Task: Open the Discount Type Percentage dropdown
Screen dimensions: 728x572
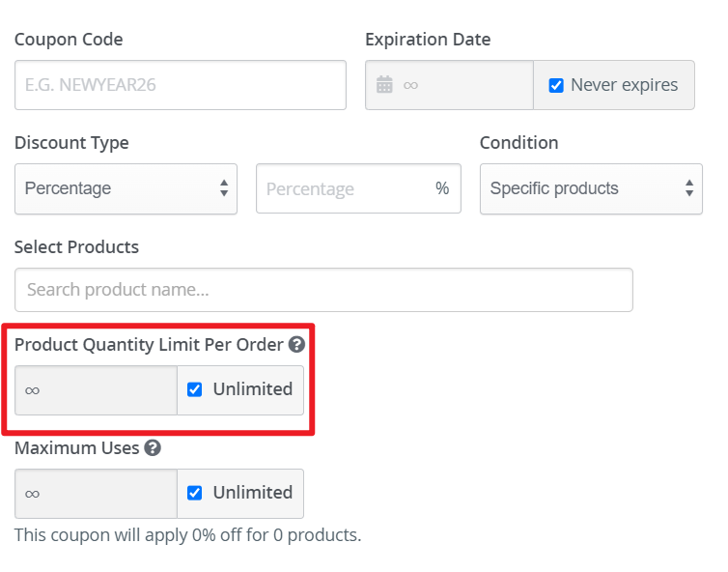Action: tap(126, 188)
